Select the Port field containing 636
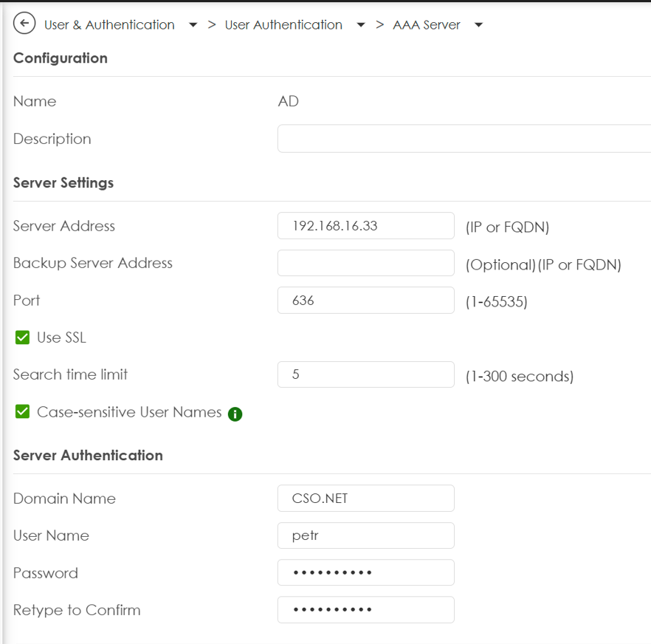 pyautogui.click(x=365, y=300)
